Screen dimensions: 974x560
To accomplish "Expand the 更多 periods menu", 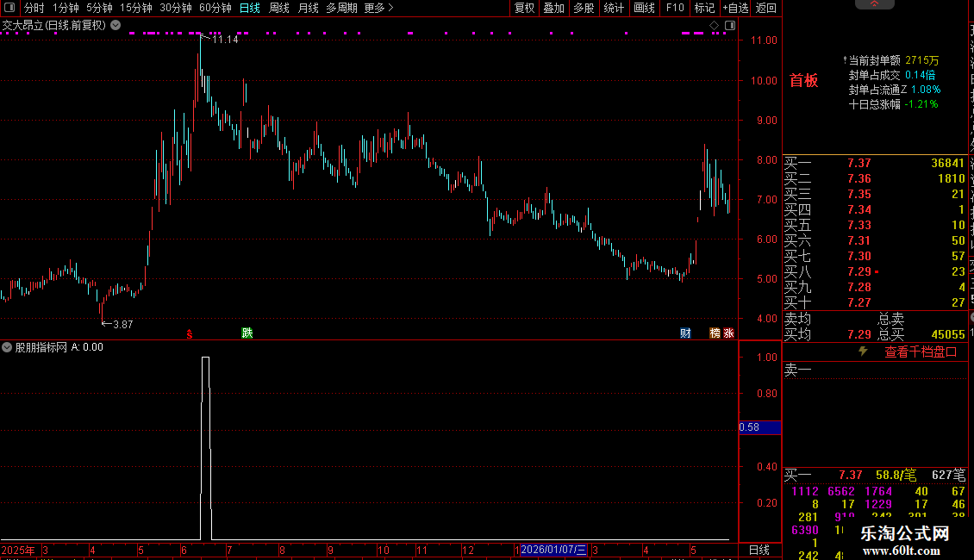I will click(378, 8).
